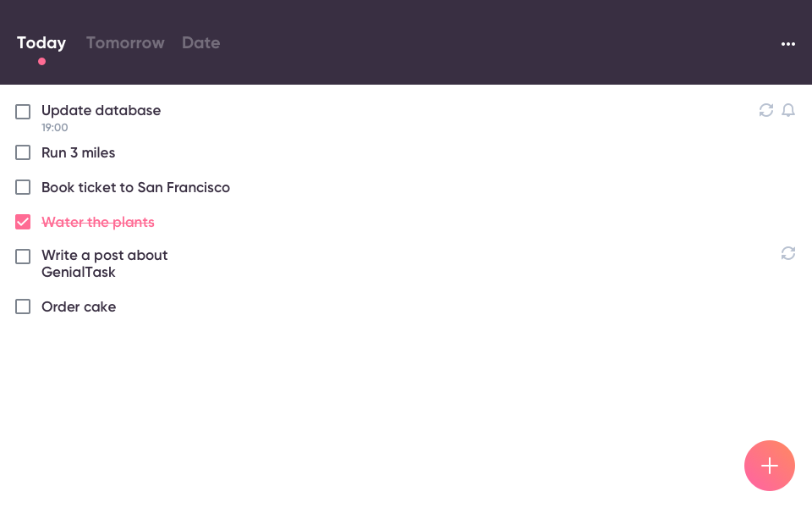This screenshot has width=812, height=508.
Task: Mark Order cake as complete
Action: tap(23, 306)
